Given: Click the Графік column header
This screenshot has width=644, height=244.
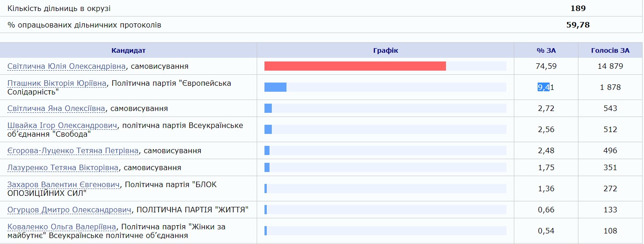Looking at the screenshot, I should 385,50.
